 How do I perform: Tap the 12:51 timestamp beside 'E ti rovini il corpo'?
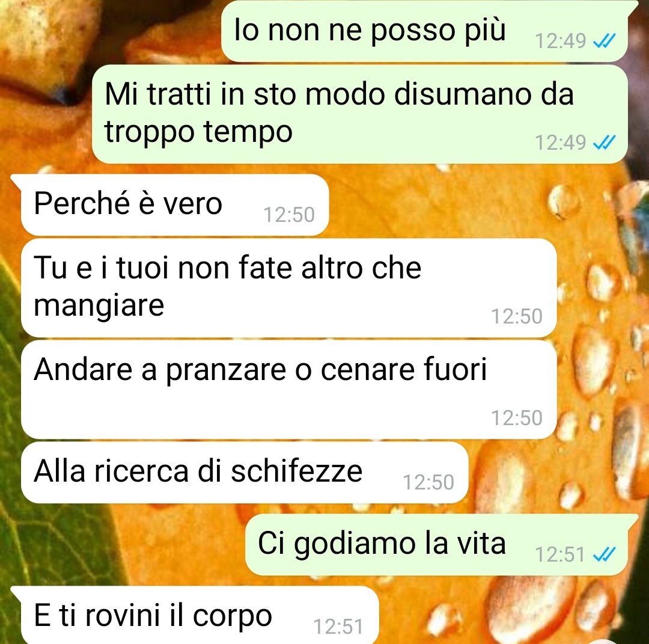338,627
